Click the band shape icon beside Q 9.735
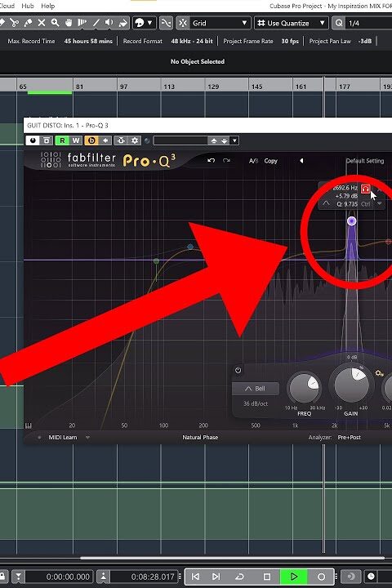Viewport: 392px width, 588px height. [326, 203]
